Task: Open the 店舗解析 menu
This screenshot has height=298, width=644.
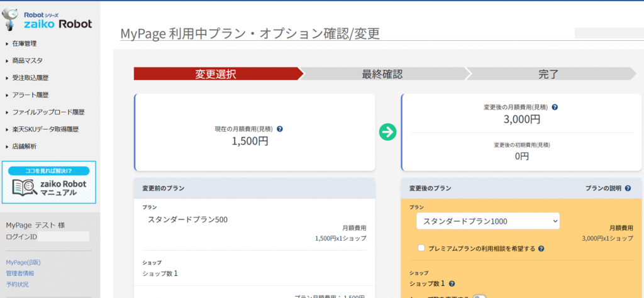Action: pos(25,146)
